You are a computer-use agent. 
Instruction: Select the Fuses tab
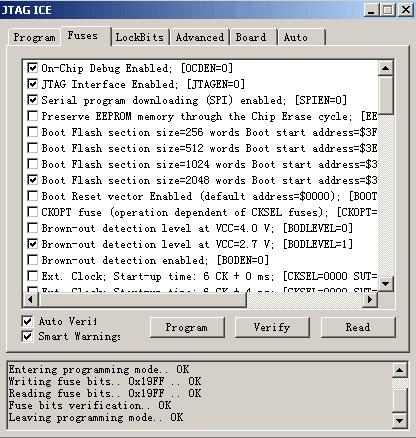click(85, 35)
